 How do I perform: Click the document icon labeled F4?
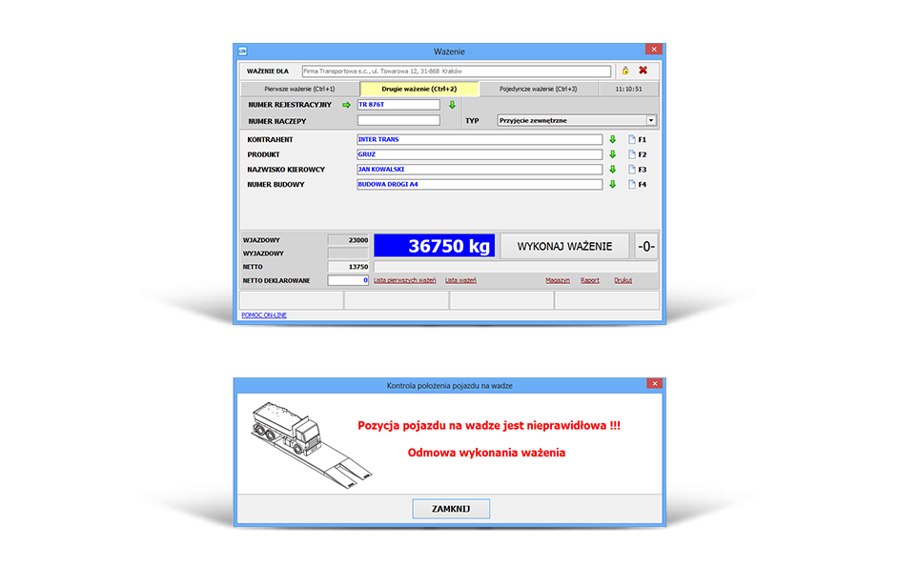pos(631,185)
